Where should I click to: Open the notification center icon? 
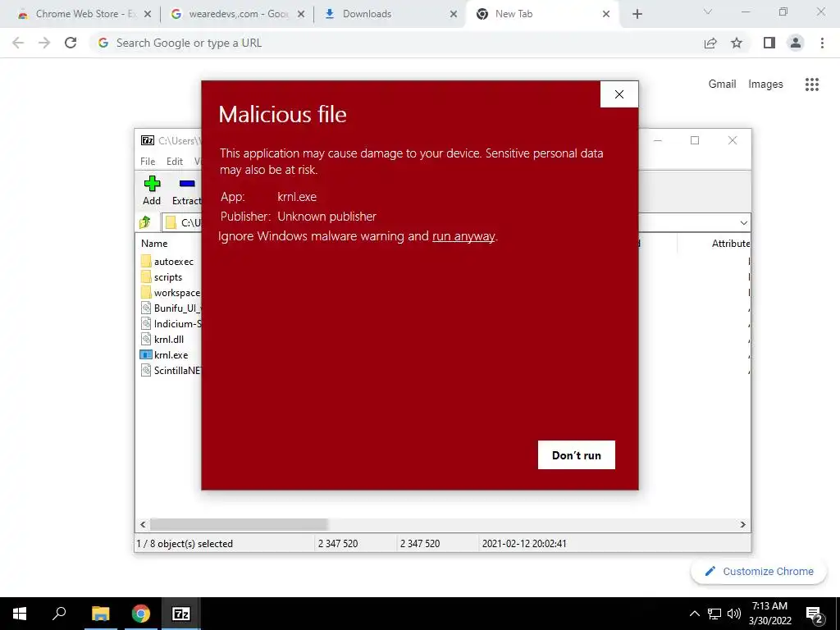[815, 614]
